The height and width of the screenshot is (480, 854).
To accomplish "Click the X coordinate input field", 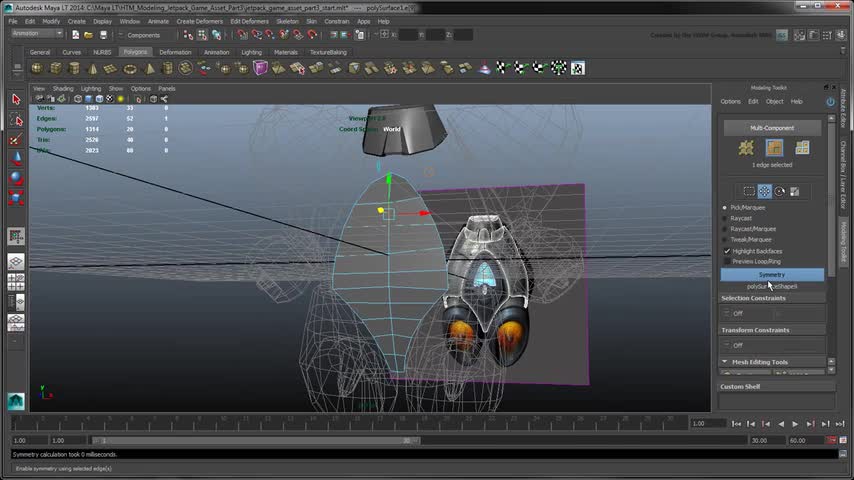I will point(408,35).
